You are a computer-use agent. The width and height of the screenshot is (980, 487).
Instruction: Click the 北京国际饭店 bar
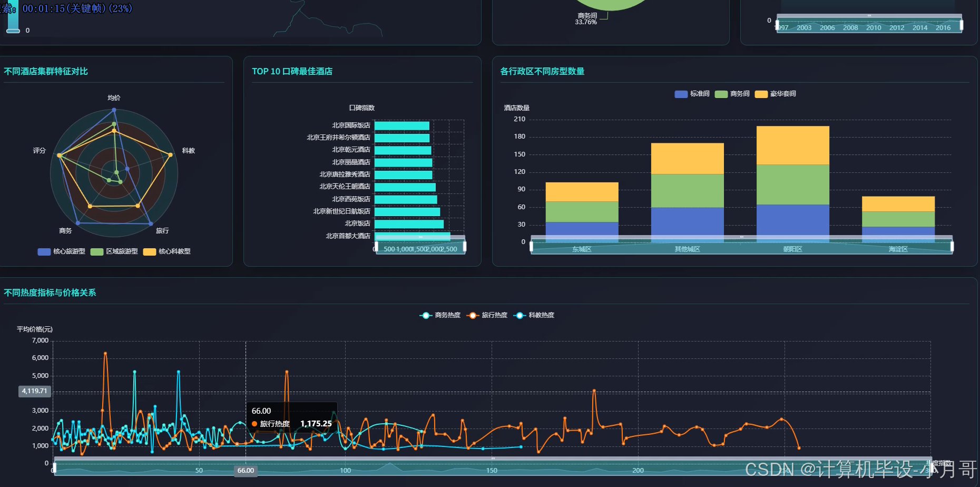(401, 125)
